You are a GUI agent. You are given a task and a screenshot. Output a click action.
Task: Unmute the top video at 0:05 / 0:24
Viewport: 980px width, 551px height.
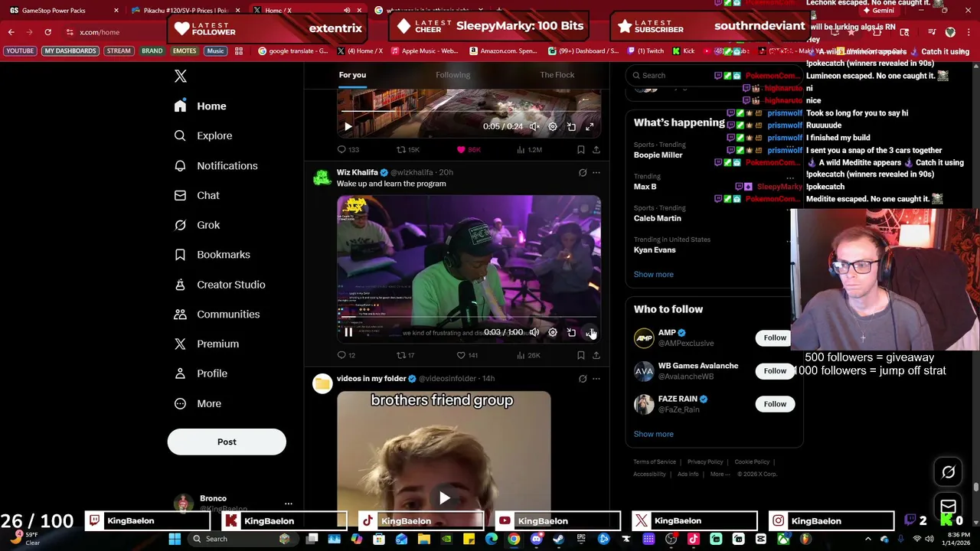click(534, 126)
